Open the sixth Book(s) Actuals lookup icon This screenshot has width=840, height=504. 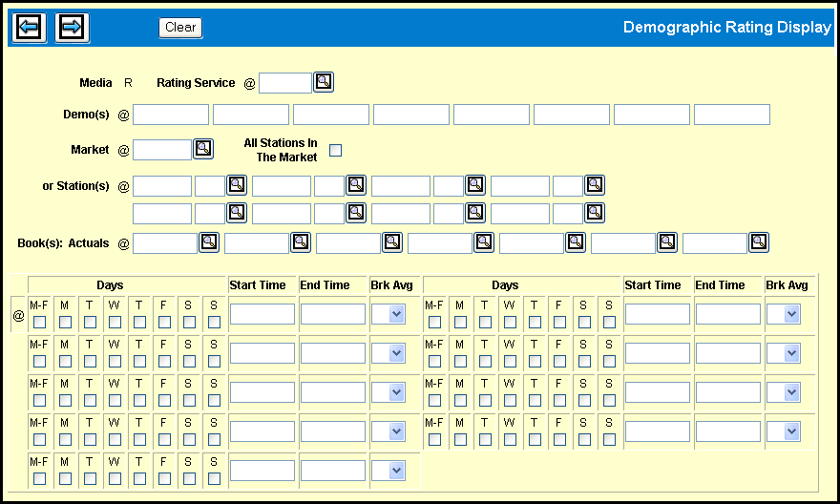coord(667,242)
